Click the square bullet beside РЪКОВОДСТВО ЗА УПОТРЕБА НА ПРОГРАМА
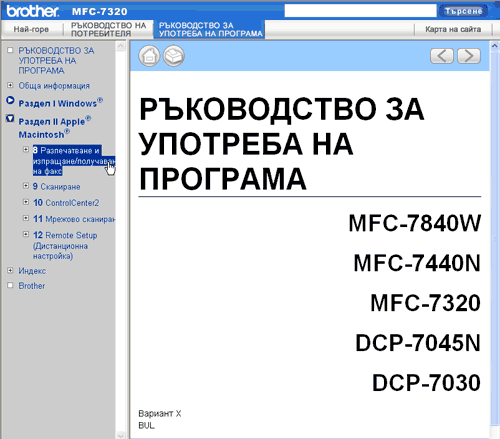The image size is (500, 439). point(10,50)
